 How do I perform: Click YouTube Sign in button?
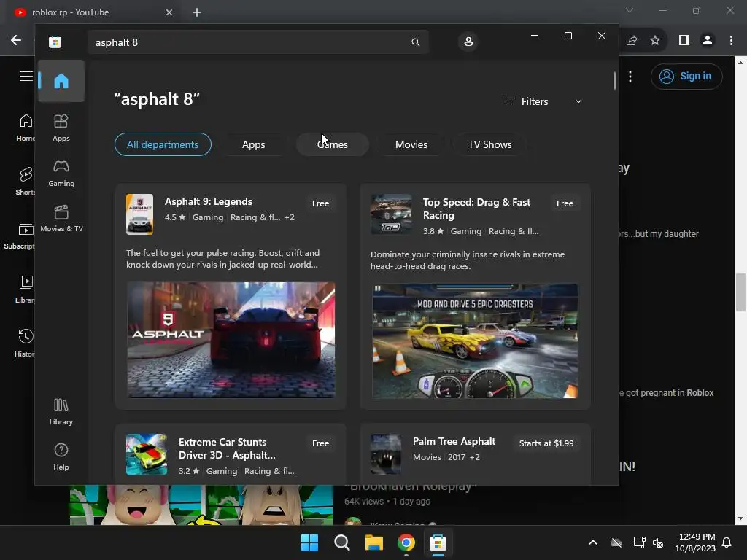686,76
